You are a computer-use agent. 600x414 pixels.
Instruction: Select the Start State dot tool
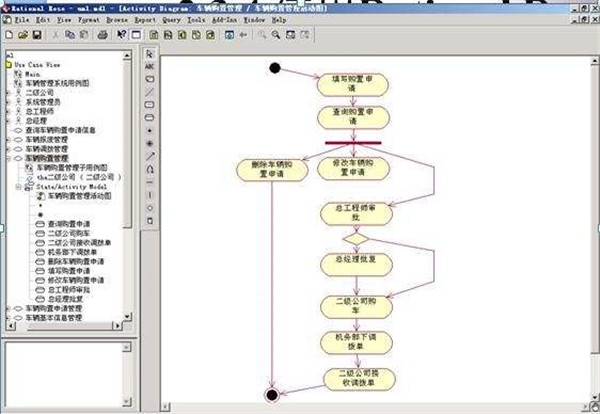[x=150, y=130]
